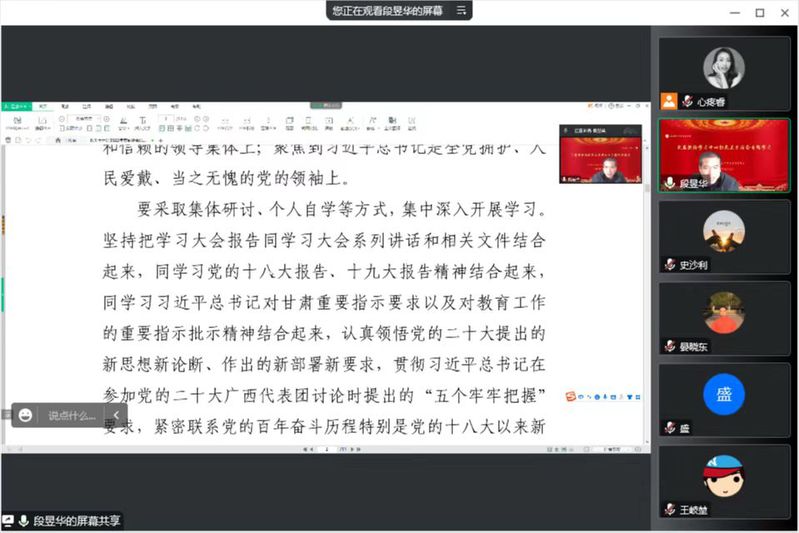Click the '您正在观看段昱华的屏幕' banner text
This screenshot has height=533, width=799.
click(x=390, y=10)
